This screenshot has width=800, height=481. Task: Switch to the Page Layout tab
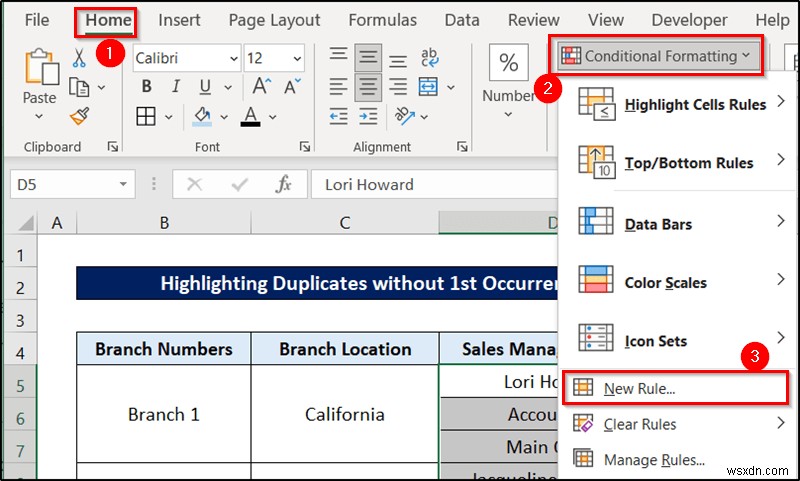coord(274,20)
